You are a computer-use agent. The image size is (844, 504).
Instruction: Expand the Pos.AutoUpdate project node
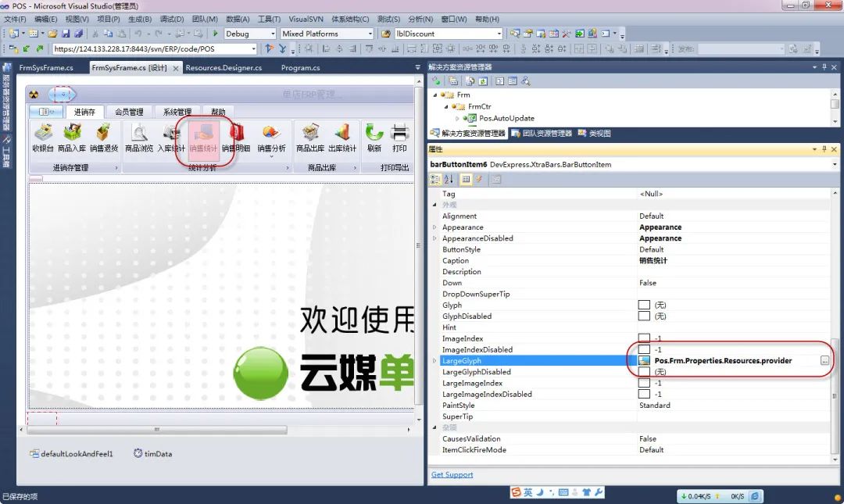[x=458, y=118]
